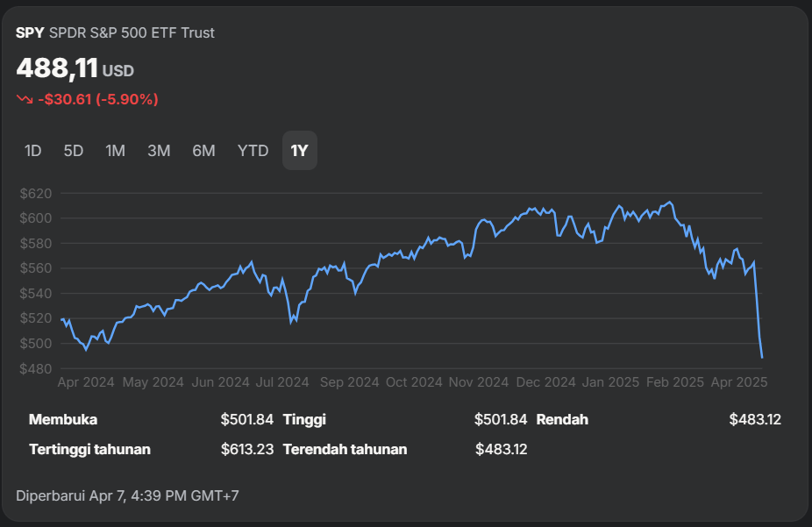Click the Apr 2025 axis label
812x527 pixels.
coord(739,382)
